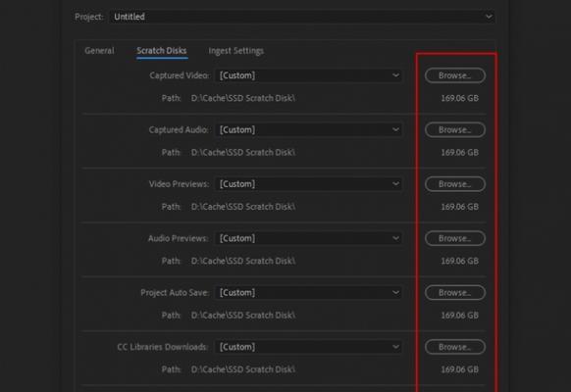This screenshot has height=392, width=571.
Task: Browse for CC Libraries Downloads folder
Action: pyautogui.click(x=455, y=347)
